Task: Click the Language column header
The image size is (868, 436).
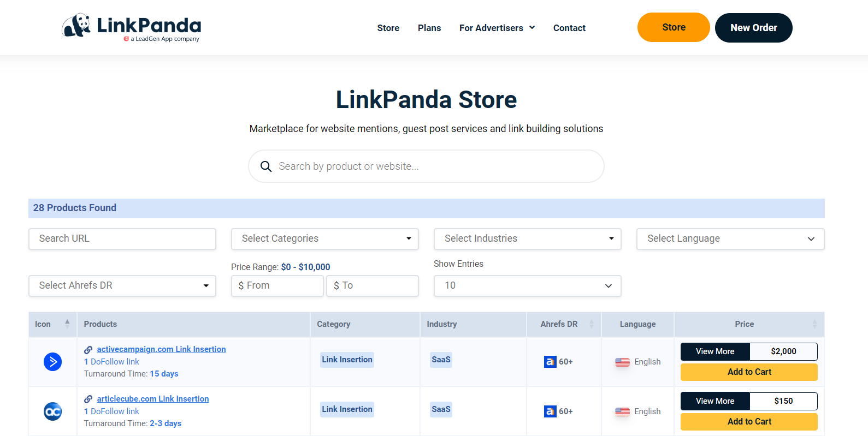Action: 637,324
